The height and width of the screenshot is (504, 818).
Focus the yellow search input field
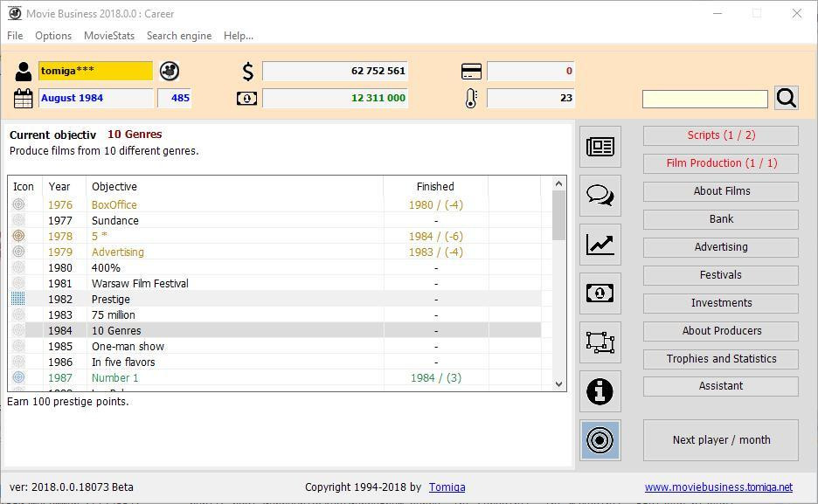tap(704, 99)
